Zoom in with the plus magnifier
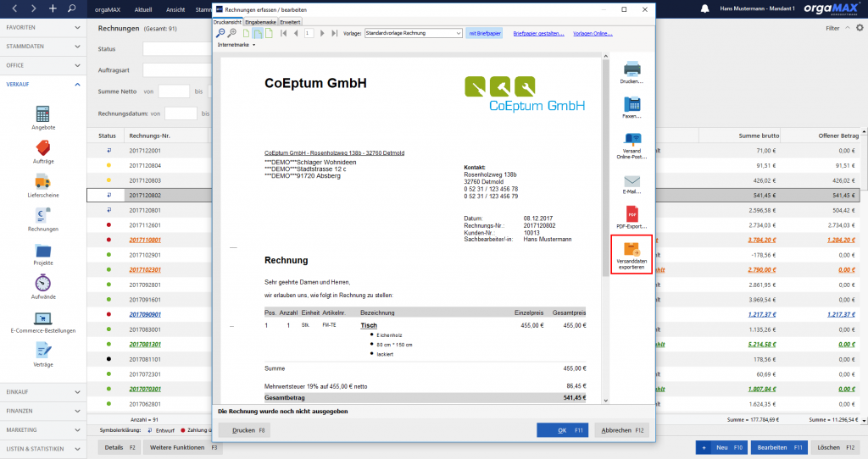The image size is (868, 459). pos(232,33)
